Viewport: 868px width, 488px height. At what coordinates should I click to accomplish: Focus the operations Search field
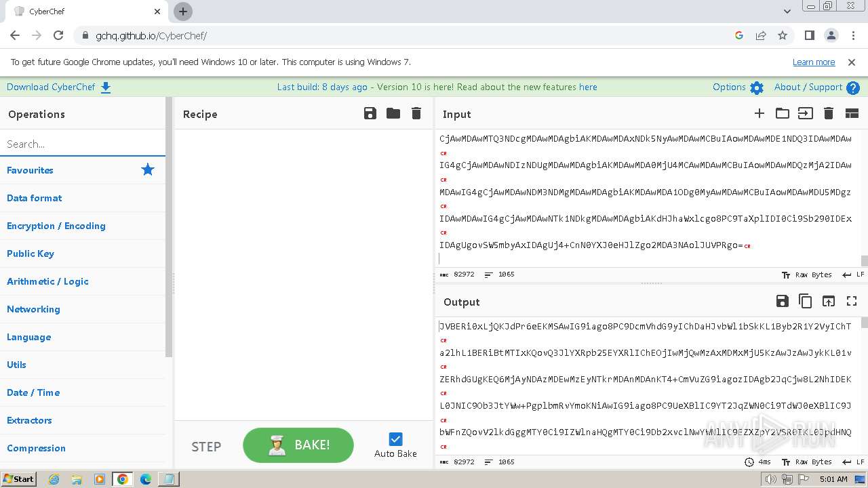pos(83,144)
